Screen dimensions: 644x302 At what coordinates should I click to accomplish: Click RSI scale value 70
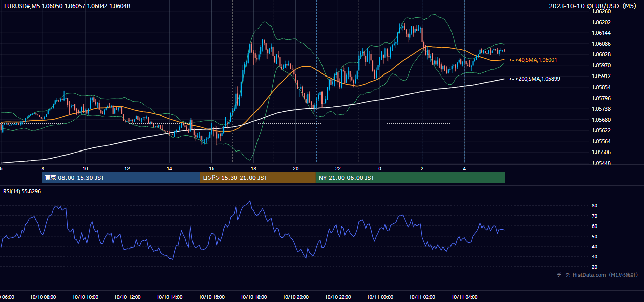(x=594, y=216)
